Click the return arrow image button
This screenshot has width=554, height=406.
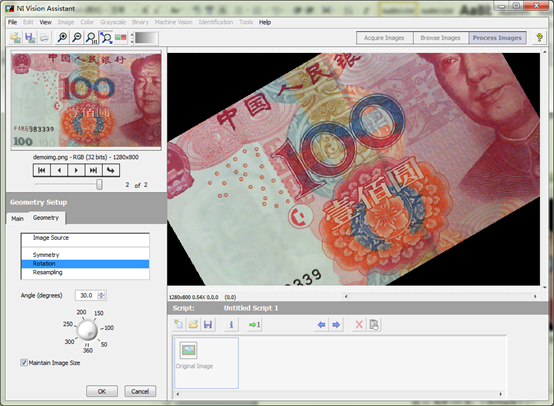click(111, 170)
